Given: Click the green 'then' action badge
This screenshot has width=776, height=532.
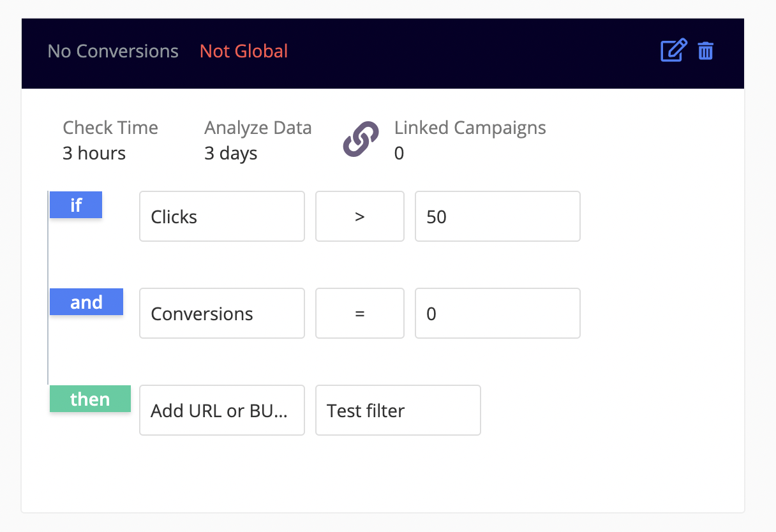Looking at the screenshot, I should [90, 399].
